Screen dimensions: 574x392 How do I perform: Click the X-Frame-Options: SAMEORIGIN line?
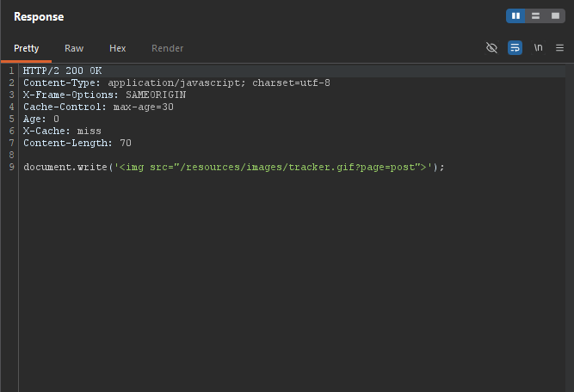point(104,95)
